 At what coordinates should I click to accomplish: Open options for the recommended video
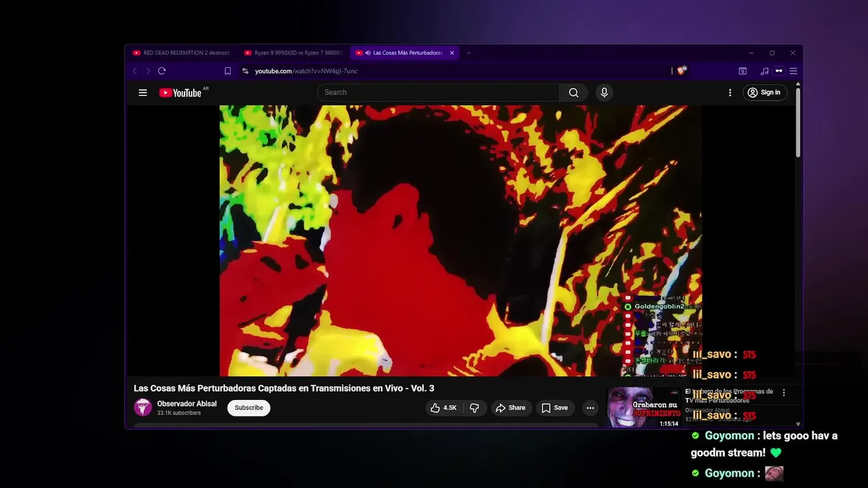(x=784, y=393)
